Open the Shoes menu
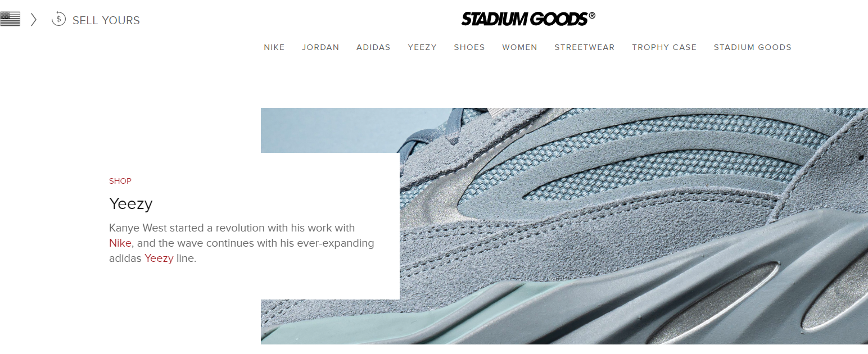This screenshot has height=354, width=868. click(x=469, y=47)
